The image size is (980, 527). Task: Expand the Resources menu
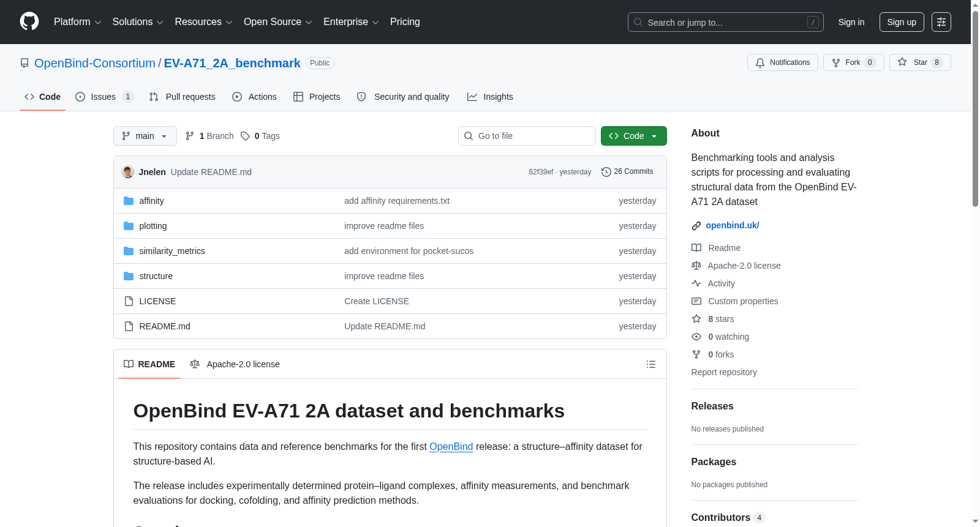[x=203, y=22]
